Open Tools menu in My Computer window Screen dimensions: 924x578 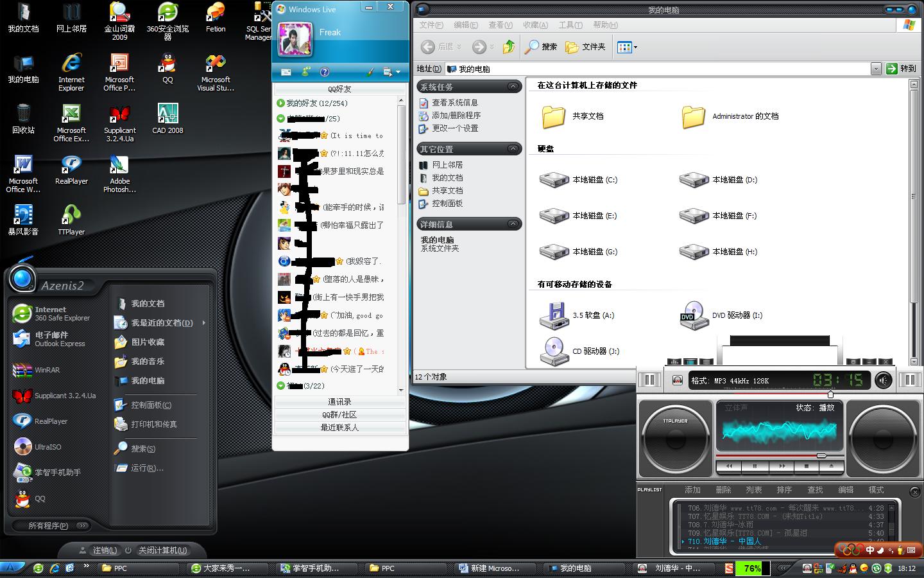click(570, 25)
